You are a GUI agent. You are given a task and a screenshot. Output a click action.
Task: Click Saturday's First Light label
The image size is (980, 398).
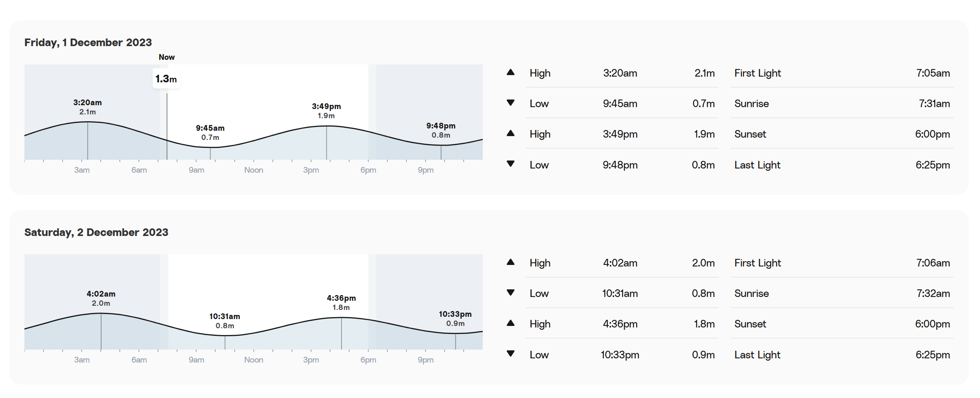(x=758, y=263)
